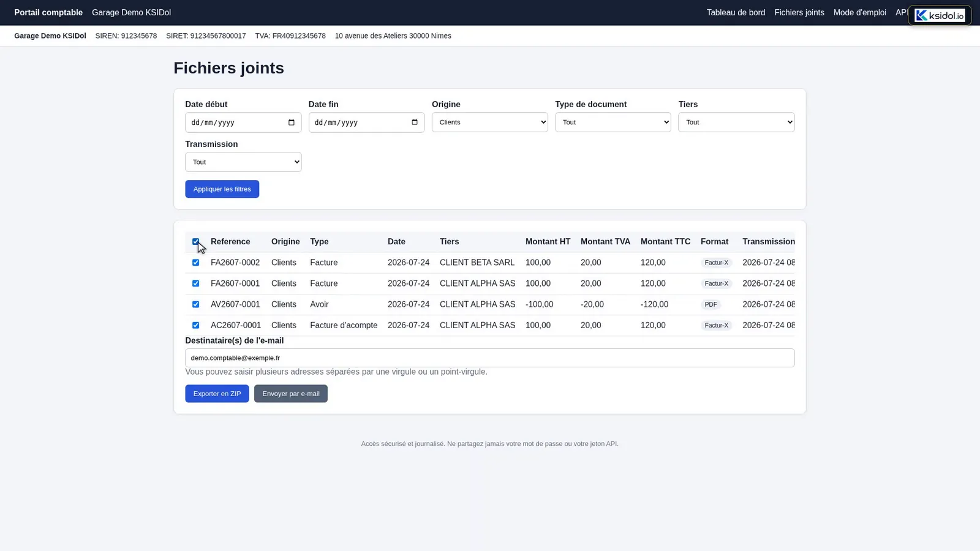This screenshot has width=980, height=551.
Task: Open the Tiers filter dropdown
Action: pyautogui.click(x=736, y=122)
